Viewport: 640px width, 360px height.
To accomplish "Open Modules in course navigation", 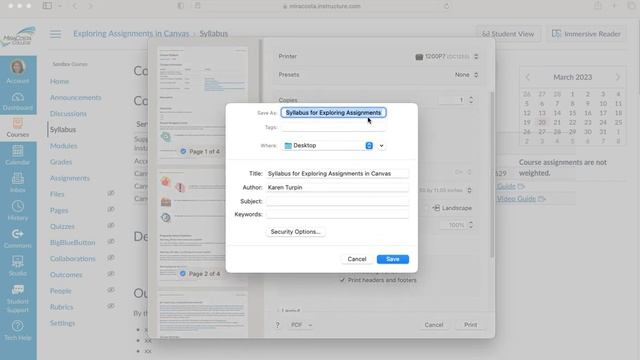I will (x=64, y=146).
